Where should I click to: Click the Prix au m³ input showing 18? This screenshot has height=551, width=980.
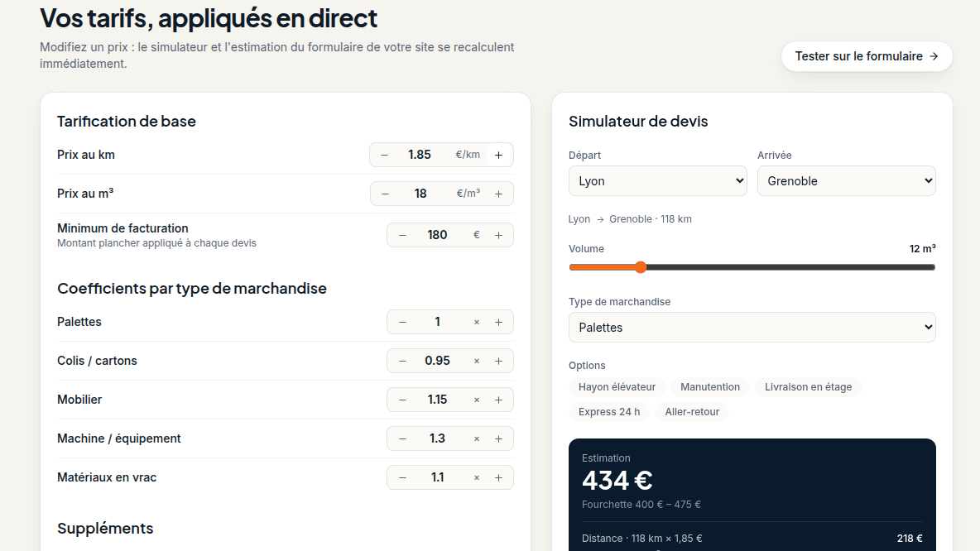pos(420,194)
